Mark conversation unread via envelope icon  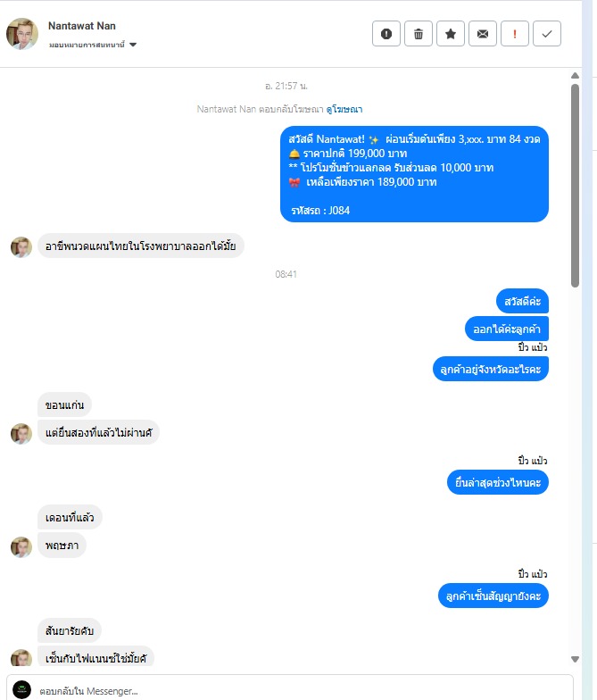[482, 34]
